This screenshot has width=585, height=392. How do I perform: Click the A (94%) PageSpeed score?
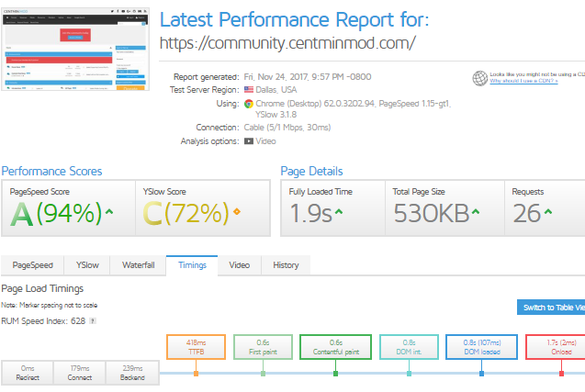pyautogui.click(x=56, y=213)
